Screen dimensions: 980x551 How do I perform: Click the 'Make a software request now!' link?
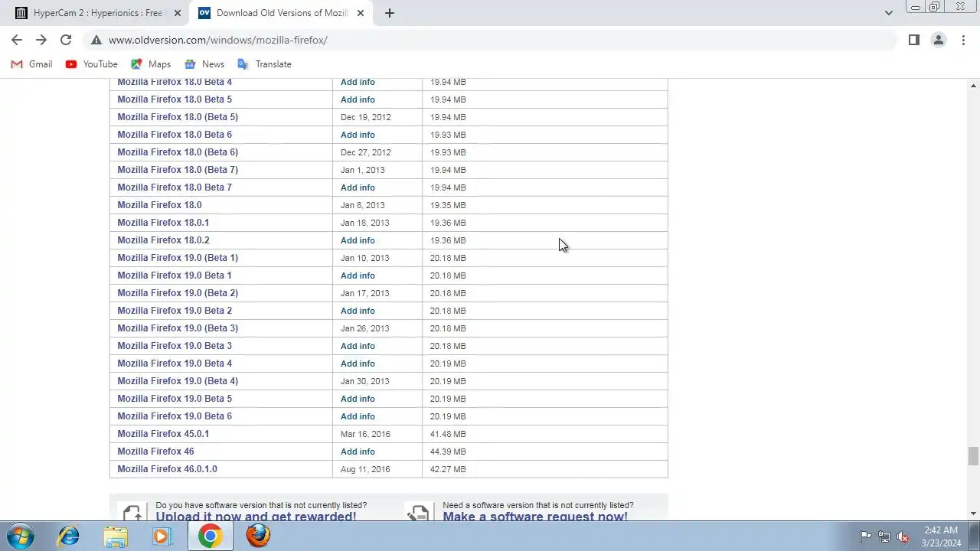pos(535,516)
